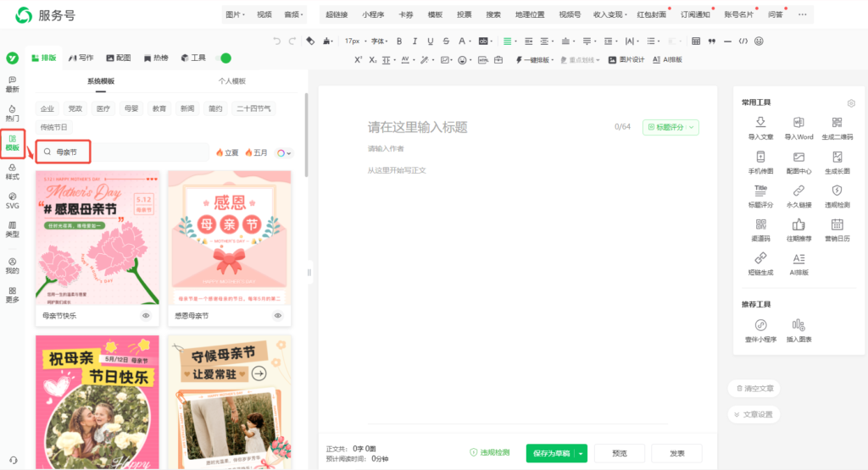Redo the last edit
Viewport: 868px width, 470px height.
292,41
